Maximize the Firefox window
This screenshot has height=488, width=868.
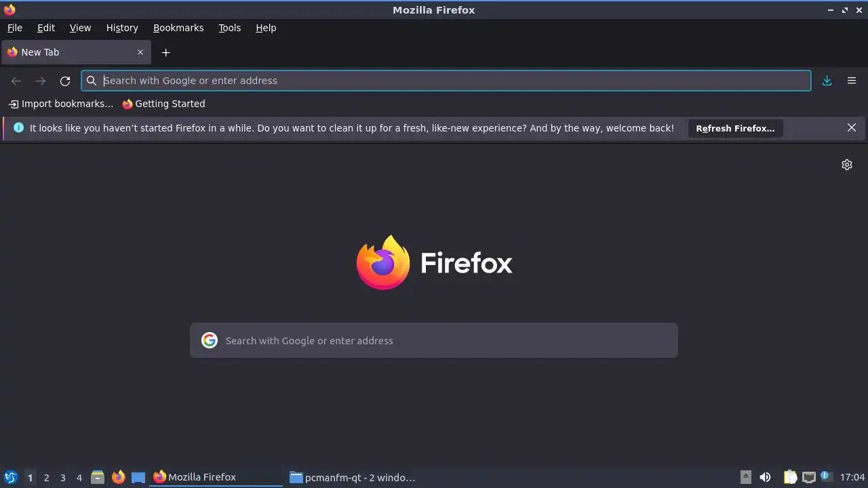(x=845, y=10)
